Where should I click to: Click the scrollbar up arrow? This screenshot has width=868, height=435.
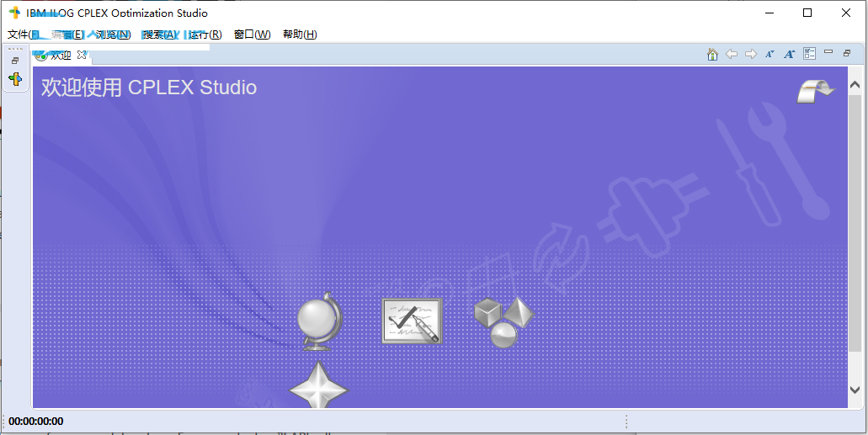(x=855, y=85)
